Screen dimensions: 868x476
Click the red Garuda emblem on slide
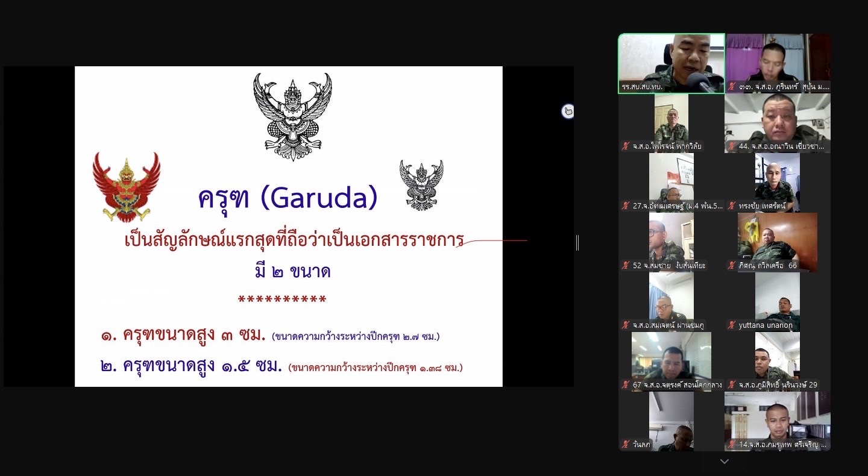tap(127, 187)
